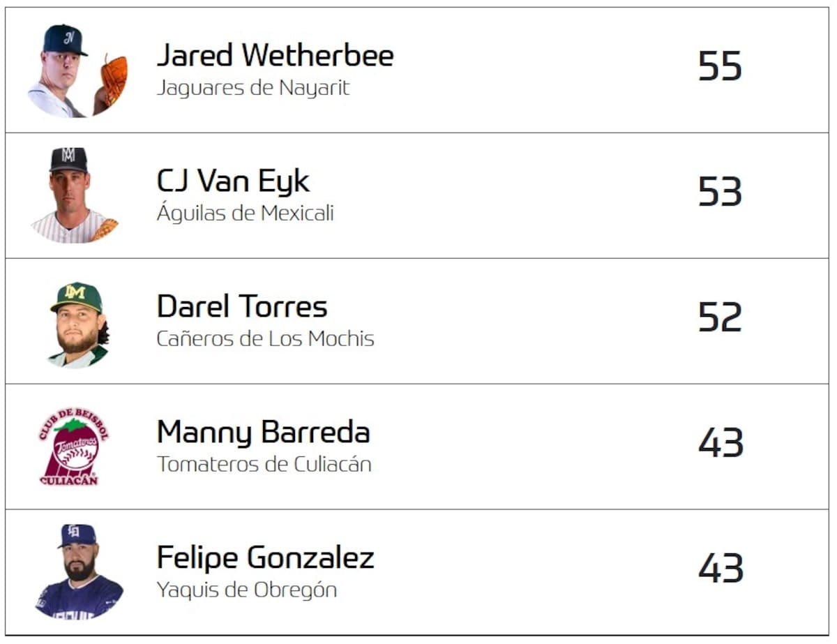Open the Manny Barreda name link

(x=263, y=433)
